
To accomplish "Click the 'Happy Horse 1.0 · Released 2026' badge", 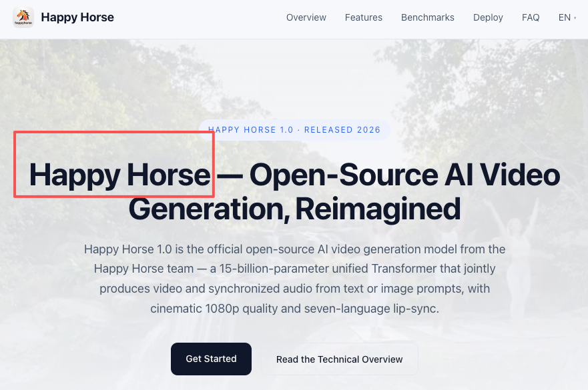I will click(294, 130).
